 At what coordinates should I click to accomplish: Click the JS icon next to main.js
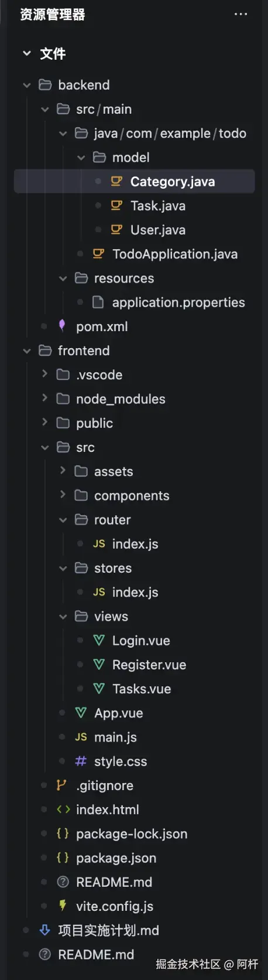click(81, 737)
